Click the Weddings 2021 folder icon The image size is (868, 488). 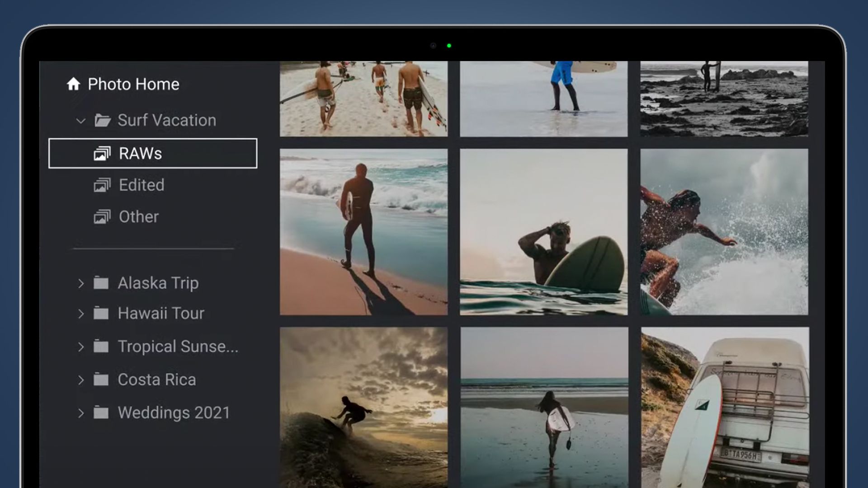(101, 412)
